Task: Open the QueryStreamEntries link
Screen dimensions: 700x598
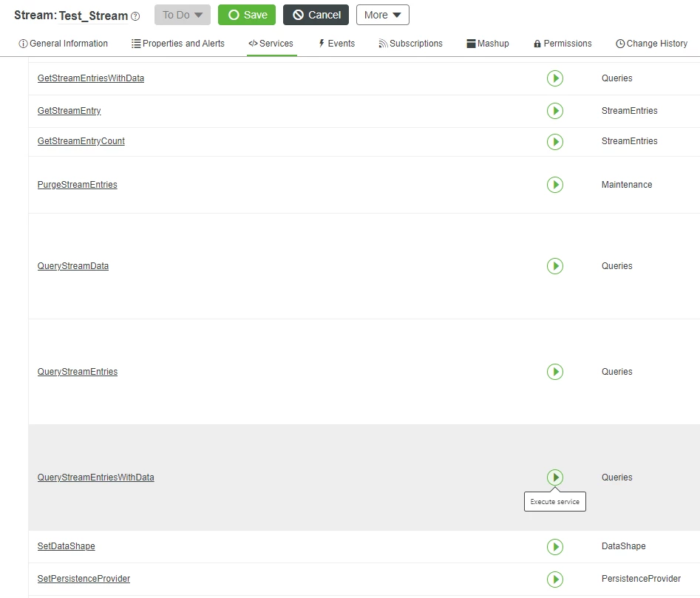Action: [x=78, y=372]
